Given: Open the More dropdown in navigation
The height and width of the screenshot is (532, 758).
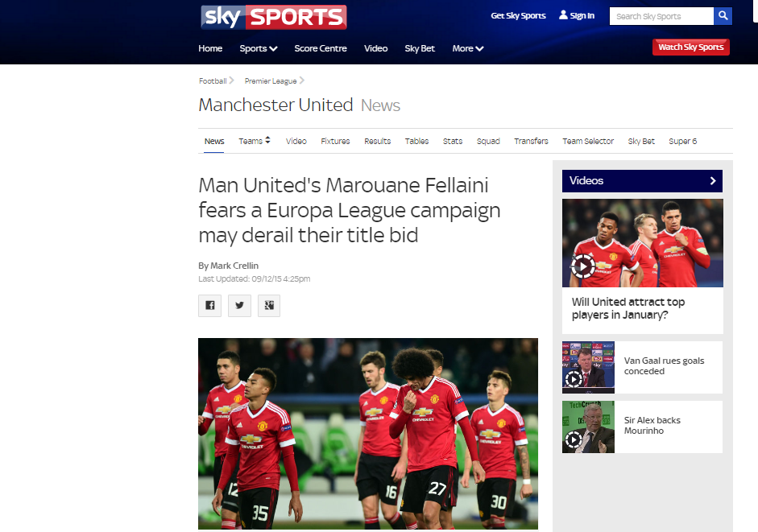Looking at the screenshot, I should coord(467,48).
